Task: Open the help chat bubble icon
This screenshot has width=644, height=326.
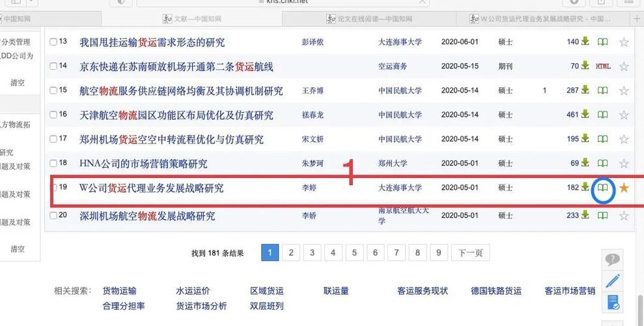Action: click(613, 259)
